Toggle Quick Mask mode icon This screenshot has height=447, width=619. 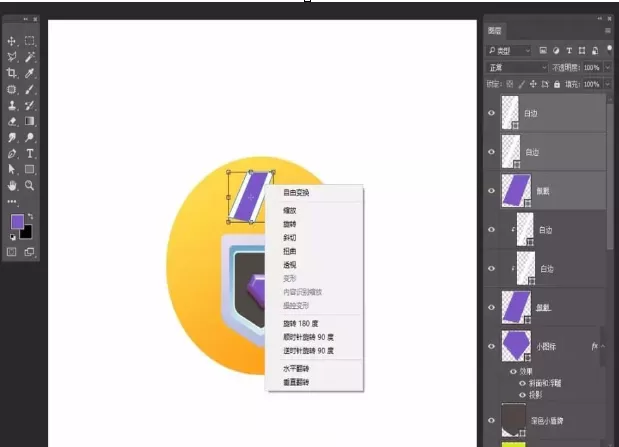click(x=11, y=252)
